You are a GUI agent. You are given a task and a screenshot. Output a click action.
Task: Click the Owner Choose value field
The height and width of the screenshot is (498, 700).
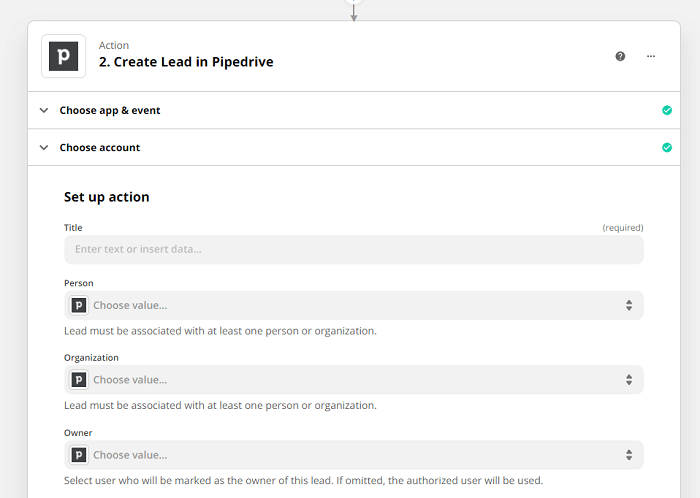(354, 455)
